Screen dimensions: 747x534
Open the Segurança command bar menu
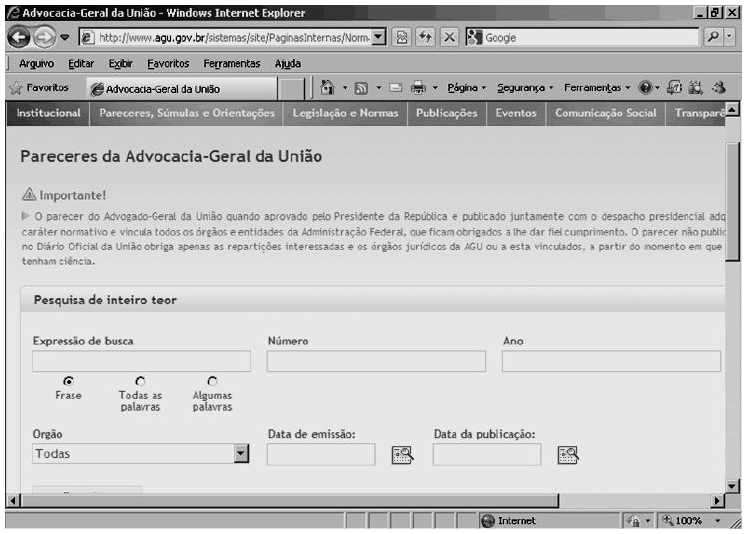pyautogui.click(x=525, y=88)
